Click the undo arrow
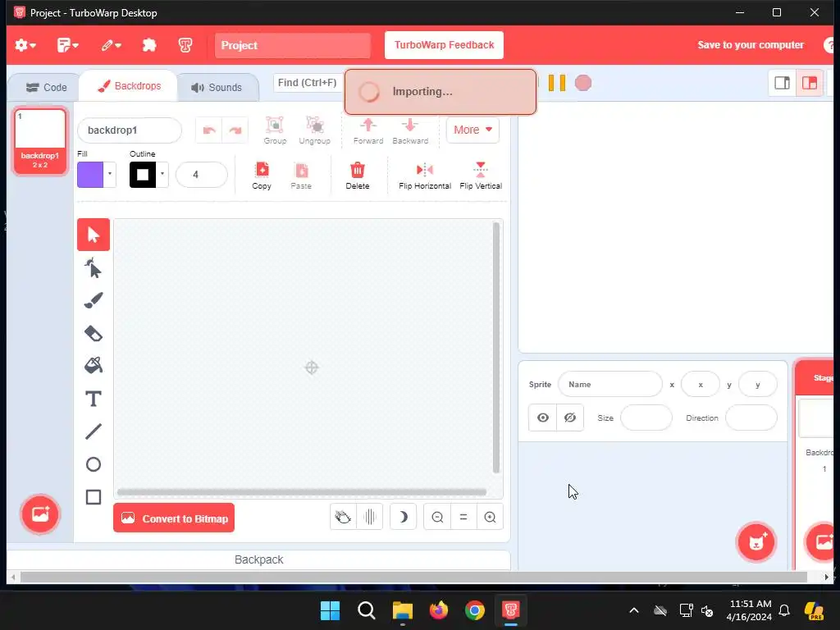 pyautogui.click(x=209, y=130)
